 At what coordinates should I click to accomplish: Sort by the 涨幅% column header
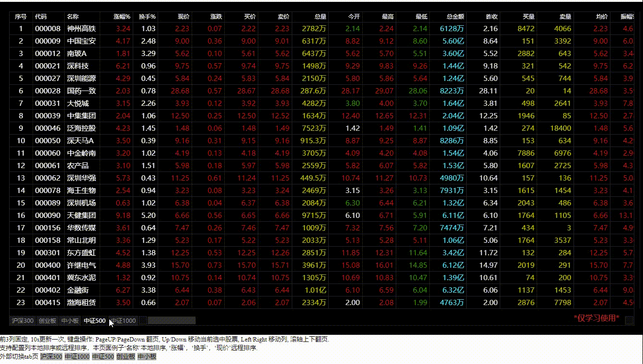pos(122,17)
